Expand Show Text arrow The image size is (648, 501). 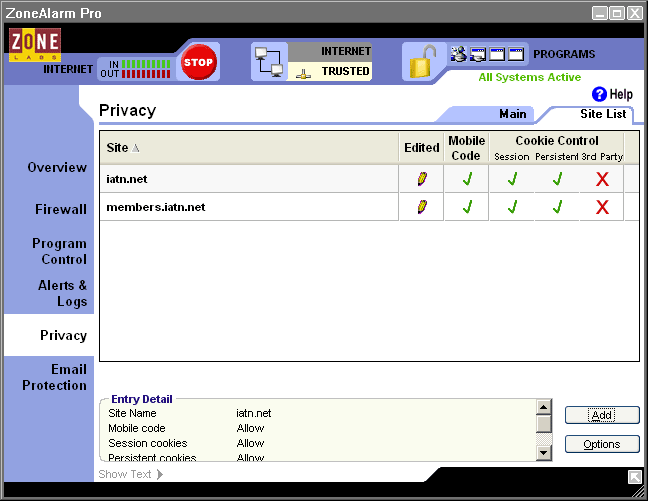point(160,474)
